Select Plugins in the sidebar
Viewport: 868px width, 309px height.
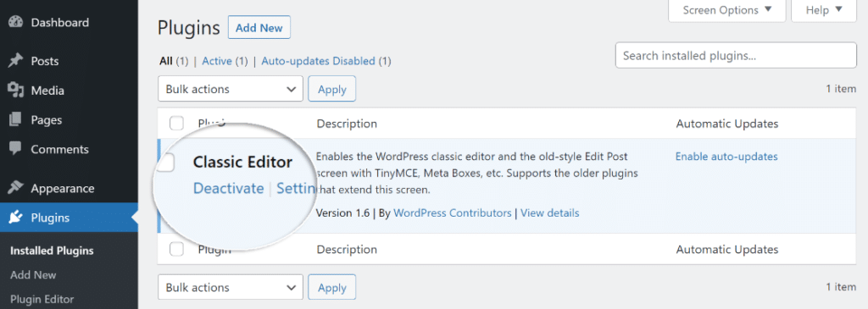point(69,218)
